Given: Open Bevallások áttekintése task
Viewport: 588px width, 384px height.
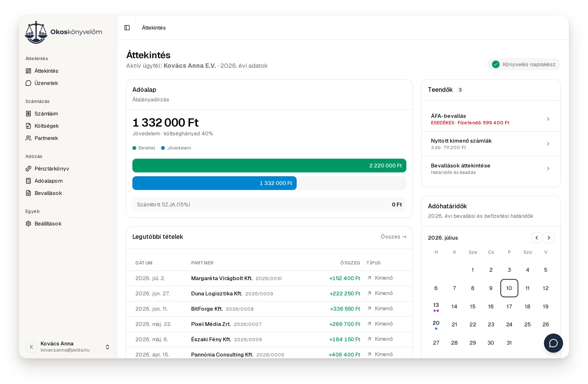Looking at the screenshot, I should click(x=491, y=168).
